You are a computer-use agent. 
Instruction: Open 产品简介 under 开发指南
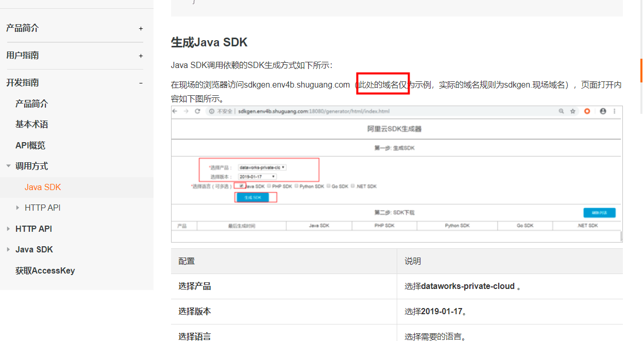click(x=31, y=104)
